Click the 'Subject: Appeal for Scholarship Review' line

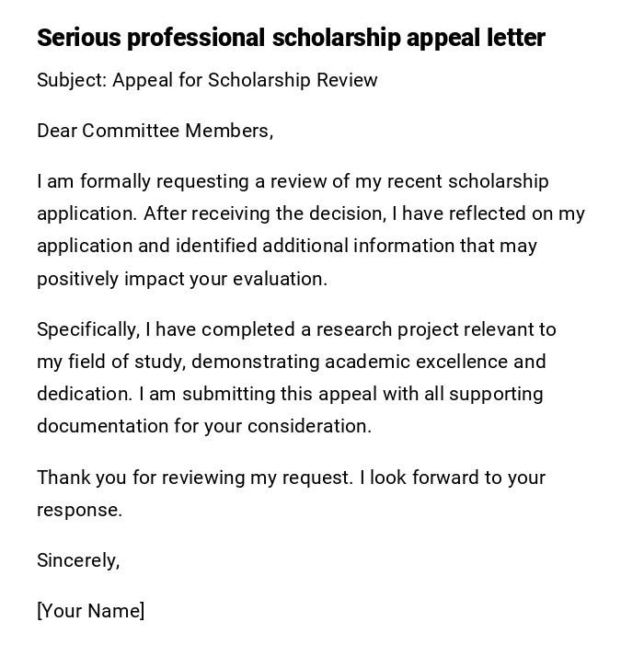207,80
